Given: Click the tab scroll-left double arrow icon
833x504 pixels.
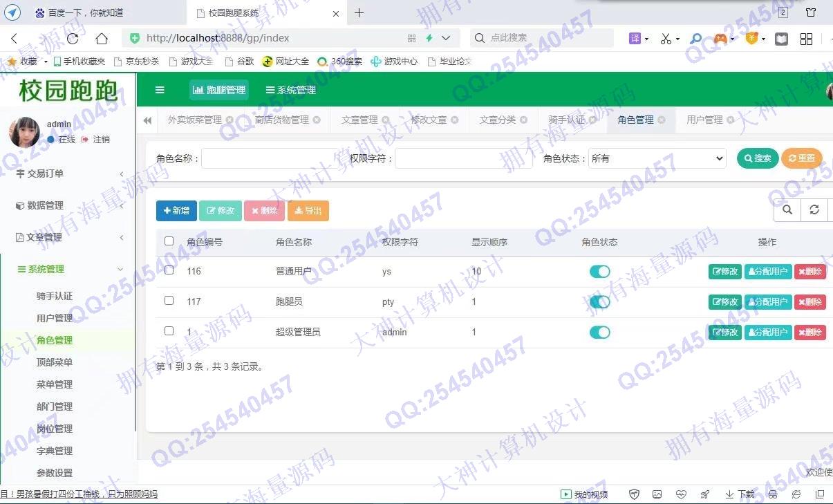Looking at the screenshot, I should coord(147,120).
